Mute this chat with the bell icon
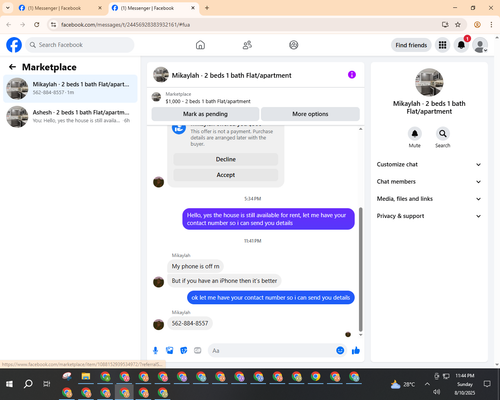This screenshot has width=500, height=400. [415, 134]
